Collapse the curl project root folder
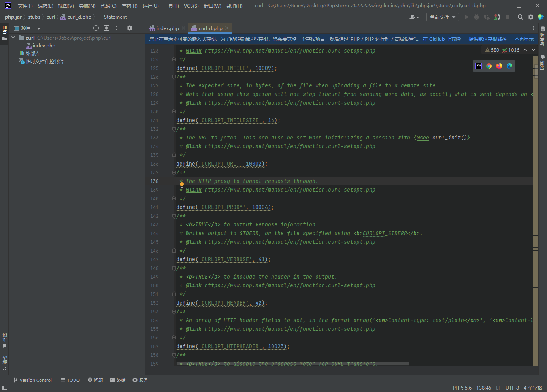The width and height of the screenshot is (547, 392). point(13,38)
